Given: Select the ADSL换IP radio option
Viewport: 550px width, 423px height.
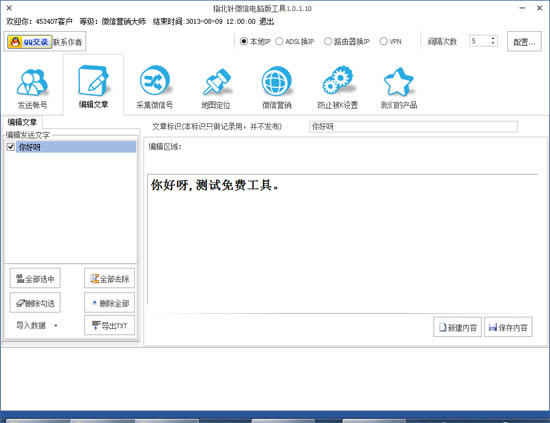Looking at the screenshot, I should (x=279, y=41).
